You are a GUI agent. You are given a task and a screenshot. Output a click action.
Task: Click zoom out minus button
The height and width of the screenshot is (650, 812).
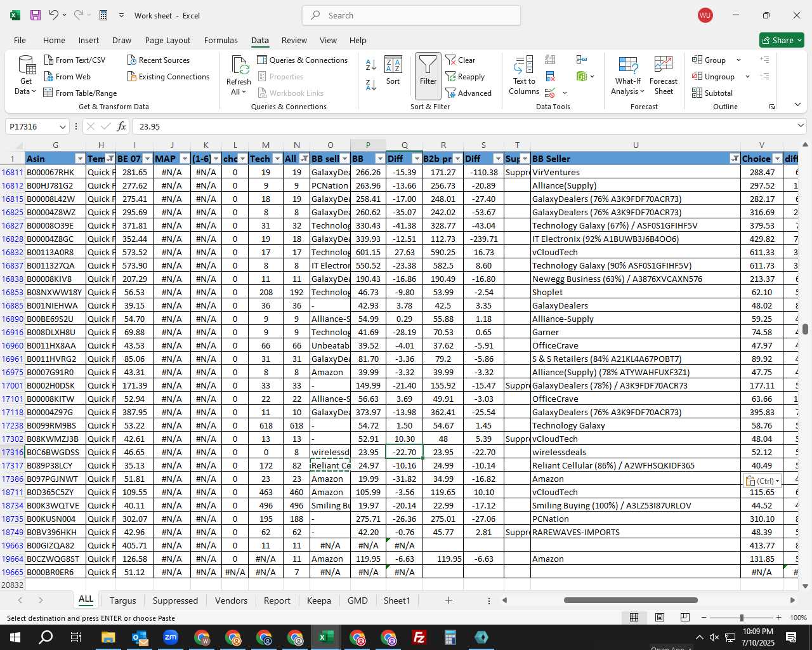click(704, 618)
